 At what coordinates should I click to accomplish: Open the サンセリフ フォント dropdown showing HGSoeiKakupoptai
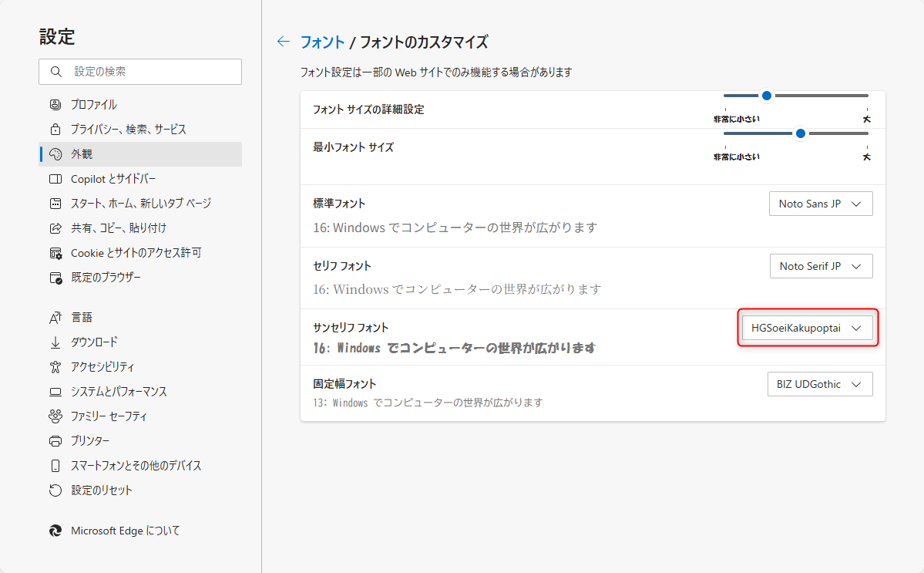tap(808, 328)
